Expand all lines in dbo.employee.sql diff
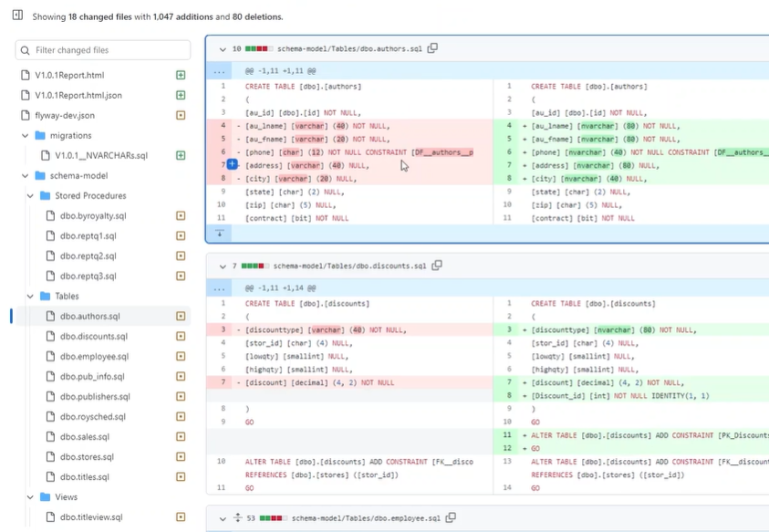Screen dimensions: 769x532 (x=238, y=518)
